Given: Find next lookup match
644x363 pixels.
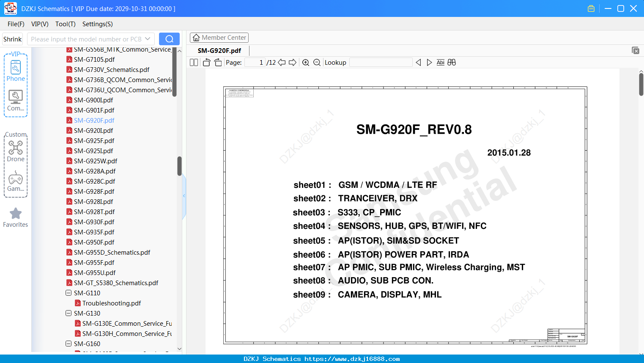Looking at the screenshot, I should click(x=429, y=63).
